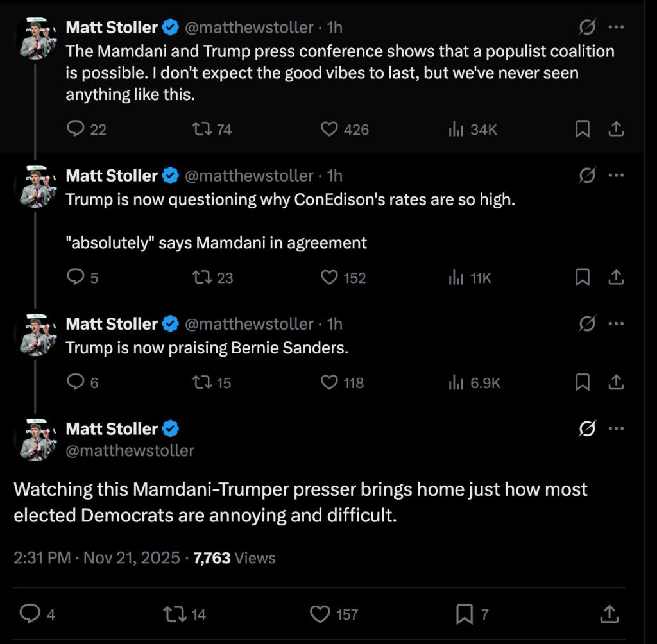Screen dimensions: 657x644
Task: Open more options on the populist coalition tweet
Action: pos(616,27)
